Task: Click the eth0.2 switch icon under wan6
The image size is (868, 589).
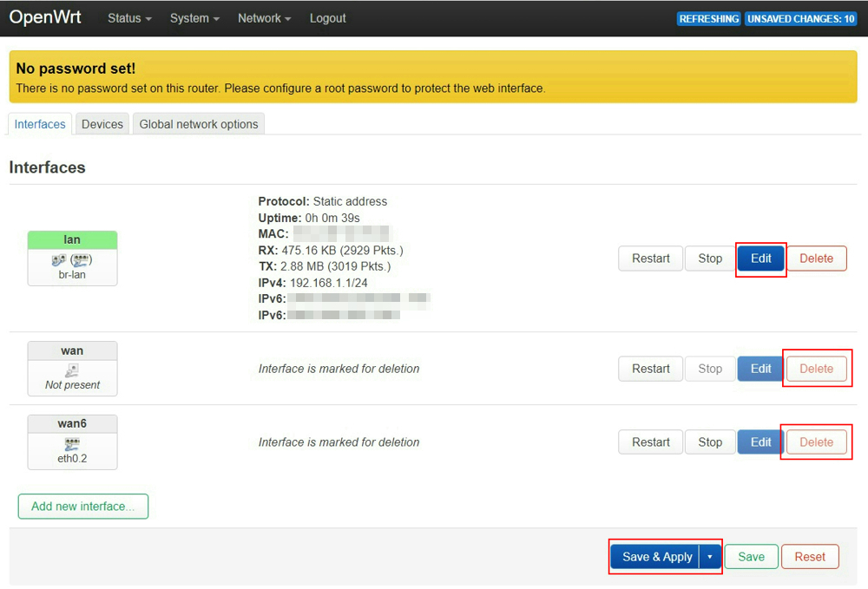Action: coord(72,443)
